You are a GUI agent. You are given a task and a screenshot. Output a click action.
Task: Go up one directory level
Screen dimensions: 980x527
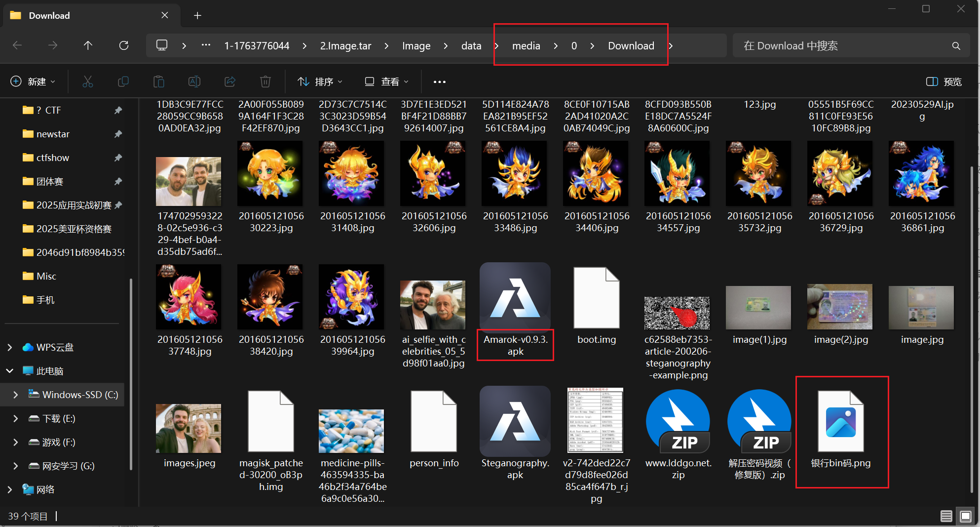pyautogui.click(x=88, y=45)
